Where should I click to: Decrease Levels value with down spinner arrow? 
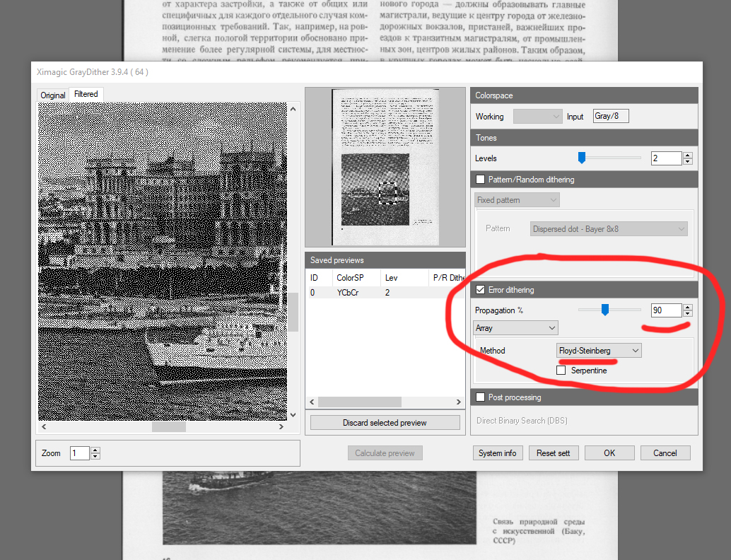click(x=688, y=162)
